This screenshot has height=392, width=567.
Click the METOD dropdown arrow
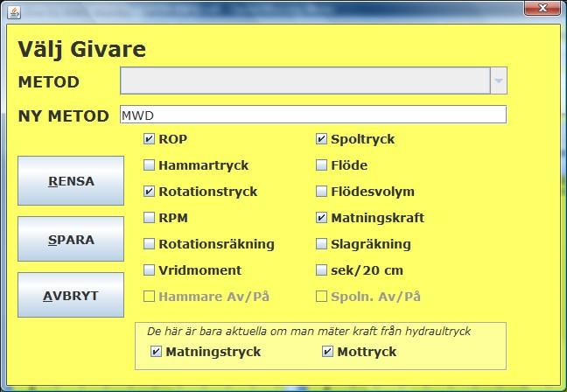pyautogui.click(x=499, y=80)
